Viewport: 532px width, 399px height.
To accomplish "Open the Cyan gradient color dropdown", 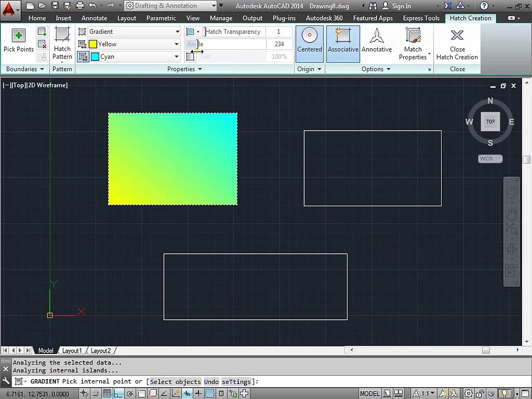I will (135, 57).
